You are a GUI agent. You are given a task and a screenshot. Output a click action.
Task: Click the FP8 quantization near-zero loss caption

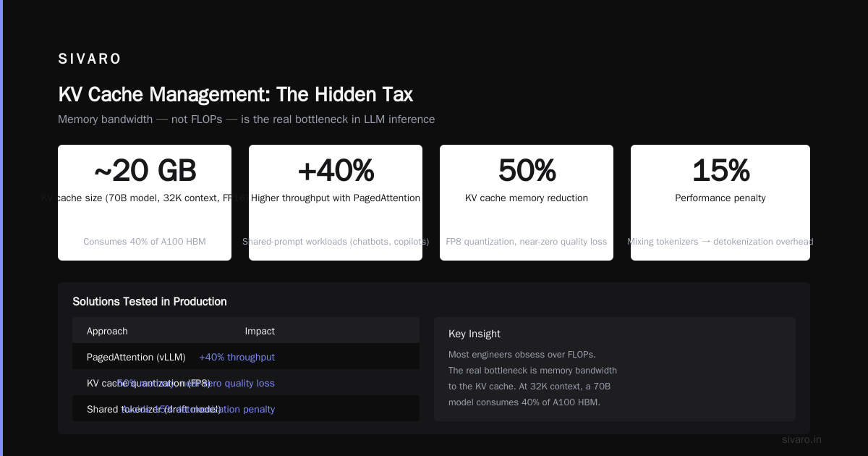(527, 242)
